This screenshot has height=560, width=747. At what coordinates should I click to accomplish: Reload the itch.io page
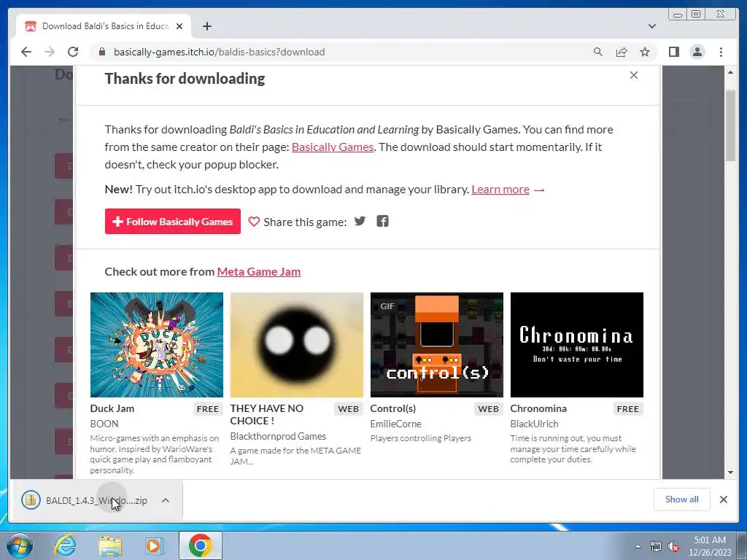point(73,52)
